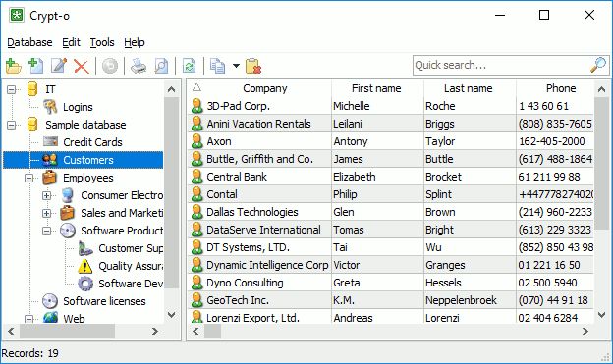Collapse the IT database node

pos(12,89)
